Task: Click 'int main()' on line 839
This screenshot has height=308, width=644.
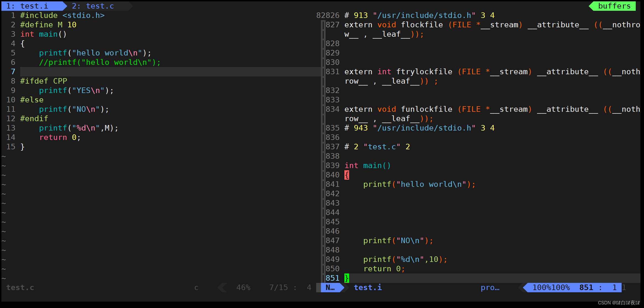Action: (368, 166)
